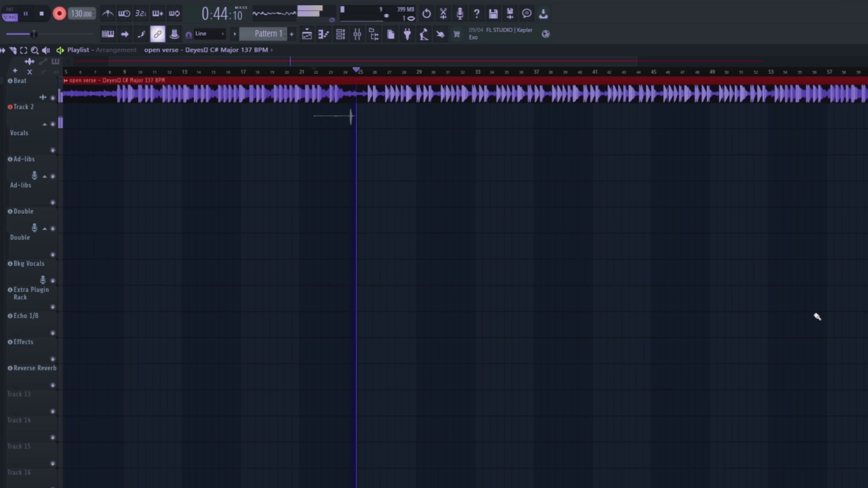
Task: Open the Channel rack icon
Action: coord(340,34)
